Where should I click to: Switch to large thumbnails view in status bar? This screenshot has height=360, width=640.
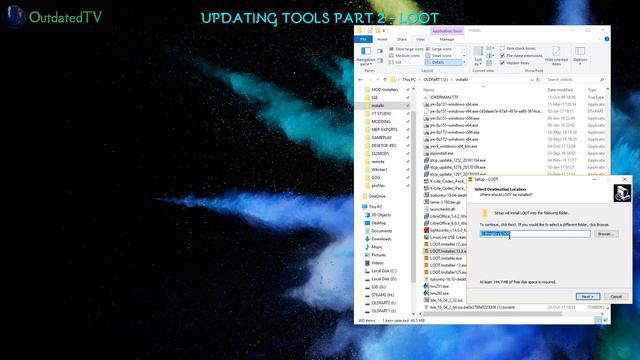(605, 320)
